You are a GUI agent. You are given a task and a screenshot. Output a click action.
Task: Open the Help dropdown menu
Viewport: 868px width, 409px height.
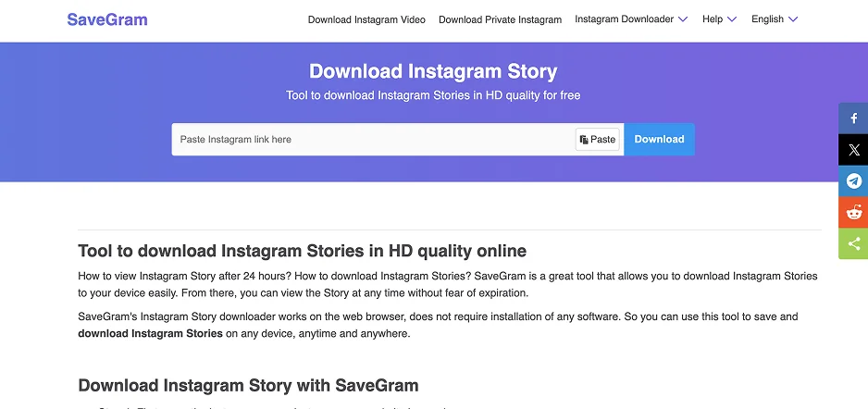pos(720,19)
